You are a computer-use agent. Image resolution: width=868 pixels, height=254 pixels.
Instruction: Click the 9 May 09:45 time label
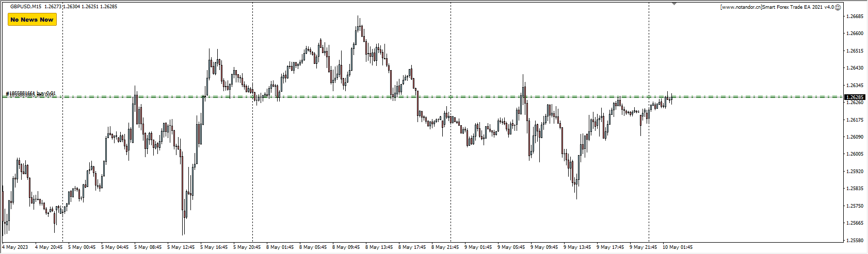pyautogui.click(x=544, y=247)
